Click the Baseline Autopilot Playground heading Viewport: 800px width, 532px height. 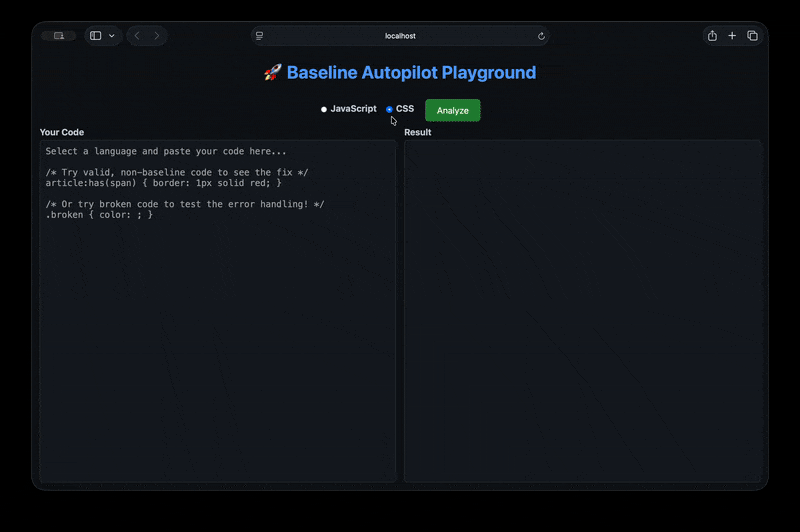pos(411,72)
